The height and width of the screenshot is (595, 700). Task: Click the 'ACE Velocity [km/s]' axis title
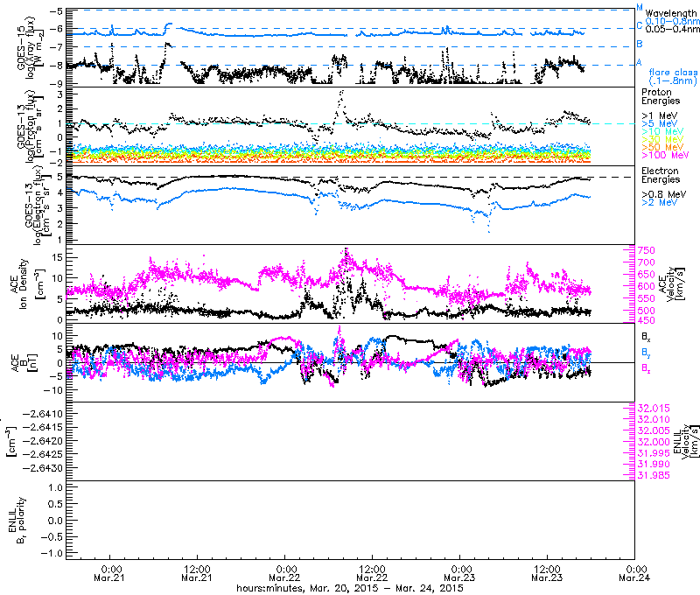(671, 284)
